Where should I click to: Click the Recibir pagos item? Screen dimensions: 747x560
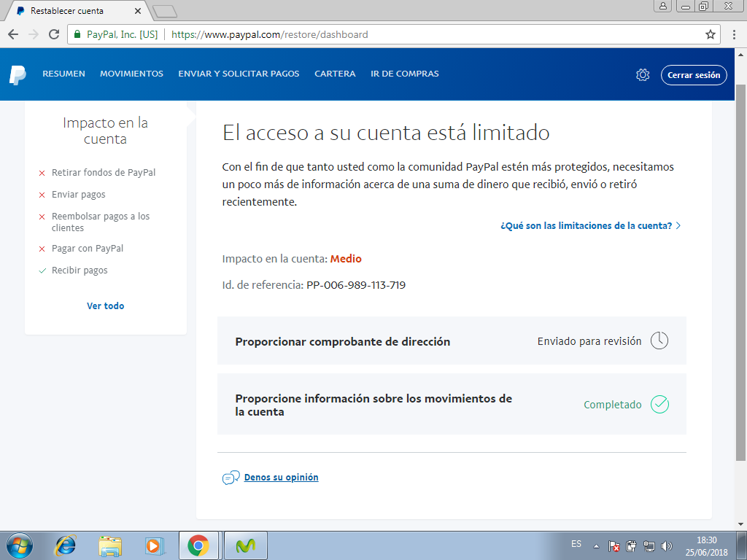[80, 270]
